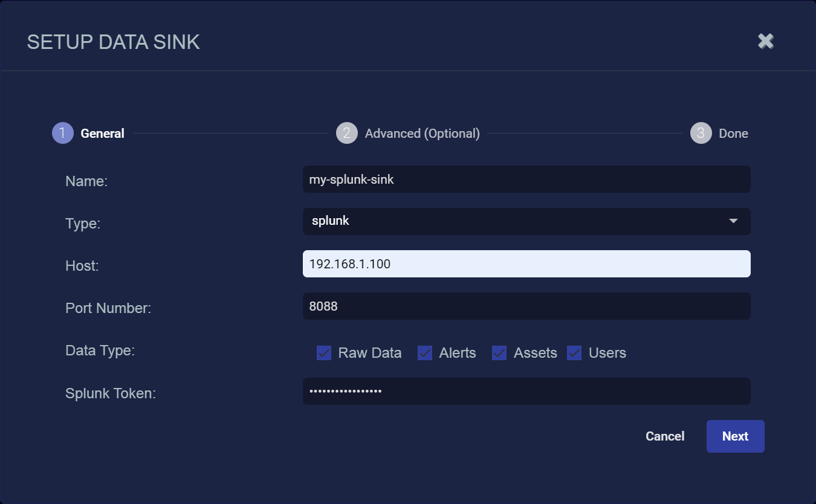Close the Setup Data Sink dialog
This screenshot has height=504, width=816.
766,41
